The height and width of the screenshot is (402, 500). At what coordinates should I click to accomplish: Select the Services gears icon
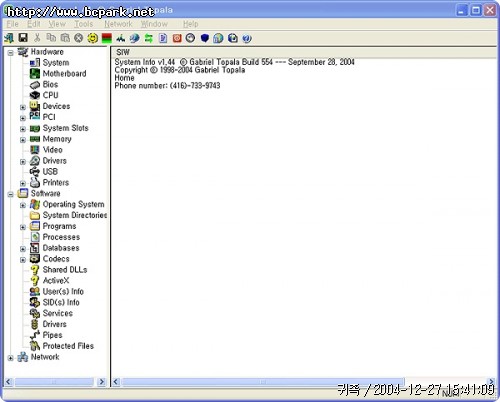[35, 313]
